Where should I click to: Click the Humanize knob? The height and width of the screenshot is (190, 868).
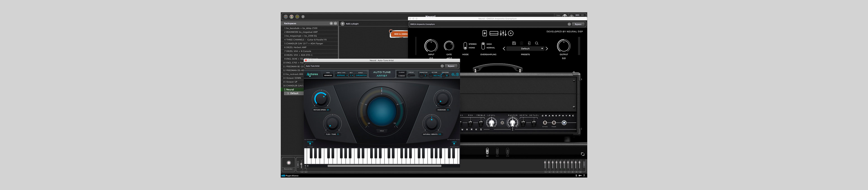pyautogui.click(x=442, y=99)
